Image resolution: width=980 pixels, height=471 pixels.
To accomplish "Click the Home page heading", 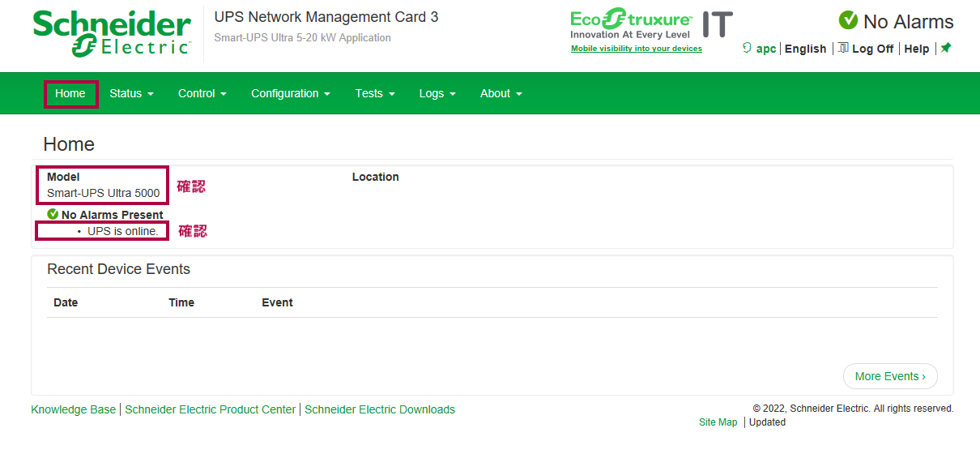I will (69, 144).
